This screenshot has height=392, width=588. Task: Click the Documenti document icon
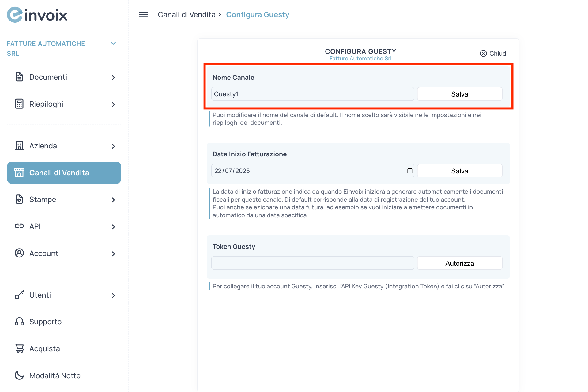[x=19, y=77]
